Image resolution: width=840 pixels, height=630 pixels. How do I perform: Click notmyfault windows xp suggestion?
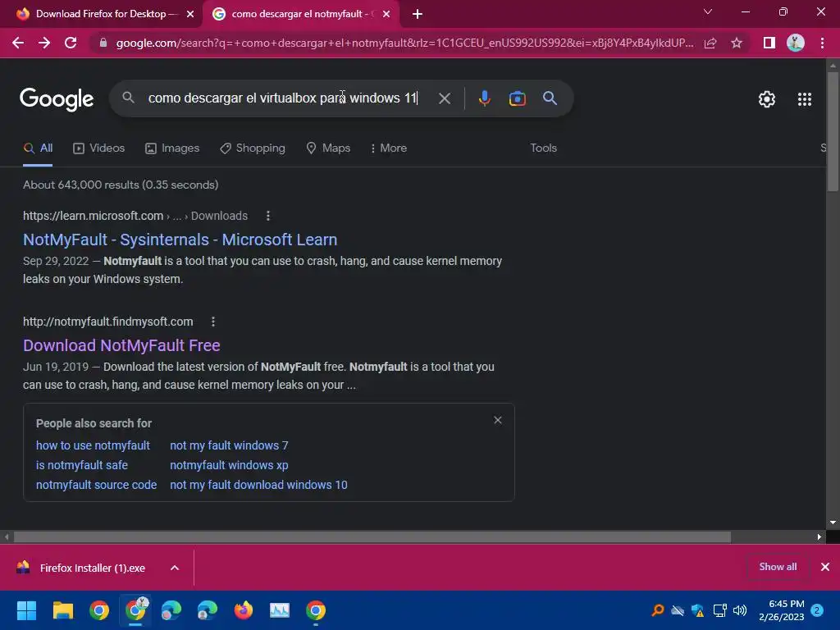tap(229, 465)
